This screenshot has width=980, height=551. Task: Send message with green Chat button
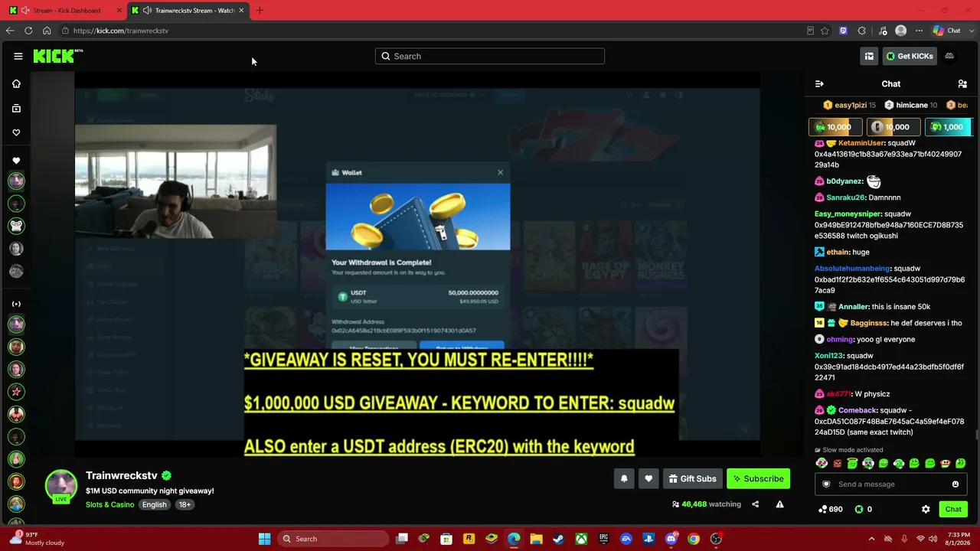coord(953,509)
